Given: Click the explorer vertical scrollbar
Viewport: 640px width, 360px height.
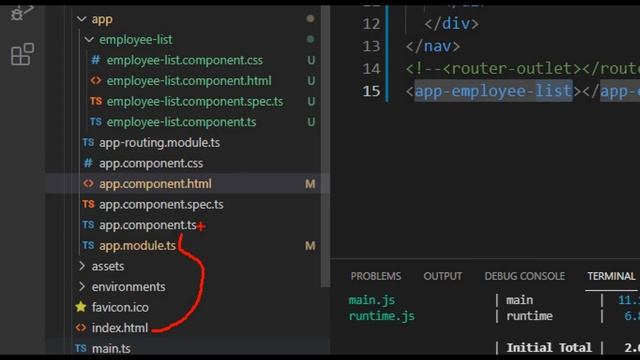Looking at the screenshot, I should 325,147.
